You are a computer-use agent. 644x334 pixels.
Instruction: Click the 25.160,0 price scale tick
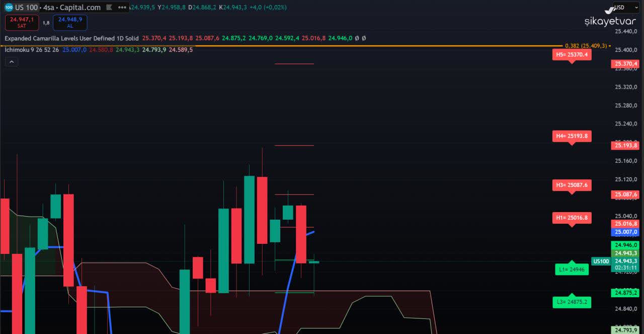coord(626,161)
